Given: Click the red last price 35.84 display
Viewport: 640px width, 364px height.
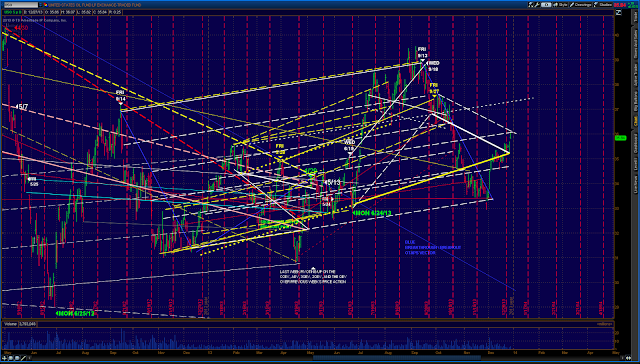Looking at the screenshot, I should click(x=620, y=5).
